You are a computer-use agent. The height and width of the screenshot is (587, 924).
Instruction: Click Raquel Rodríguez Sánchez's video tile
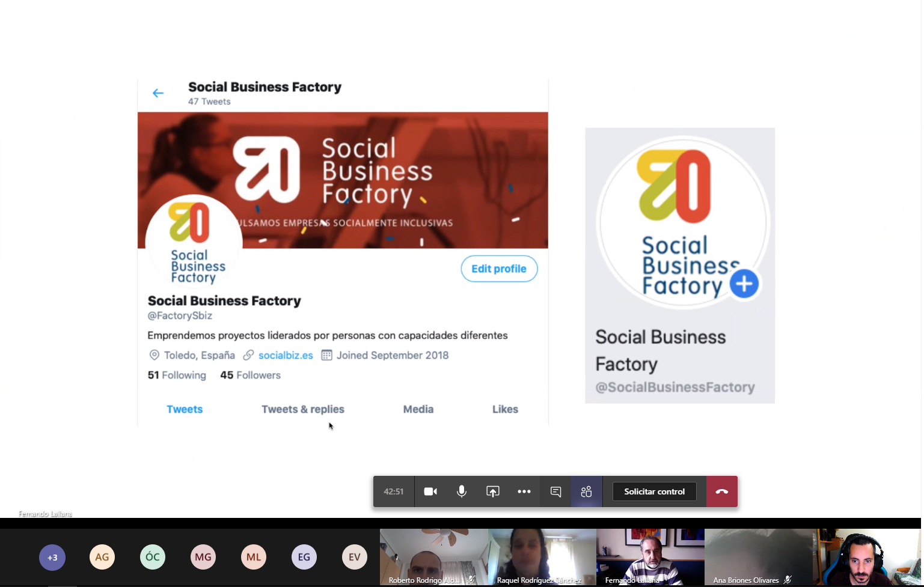coord(542,557)
